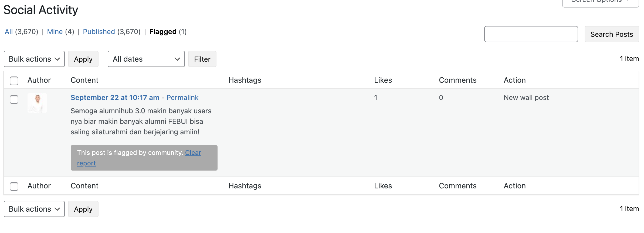Screen dimensions: 644x233
Task: Show only Mine posts
Action: (x=55, y=32)
